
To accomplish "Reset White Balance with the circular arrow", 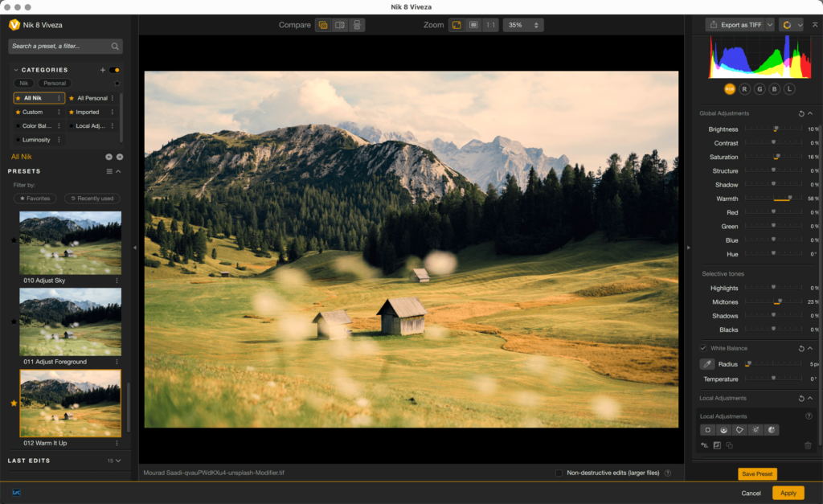I will tap(801, 349).
